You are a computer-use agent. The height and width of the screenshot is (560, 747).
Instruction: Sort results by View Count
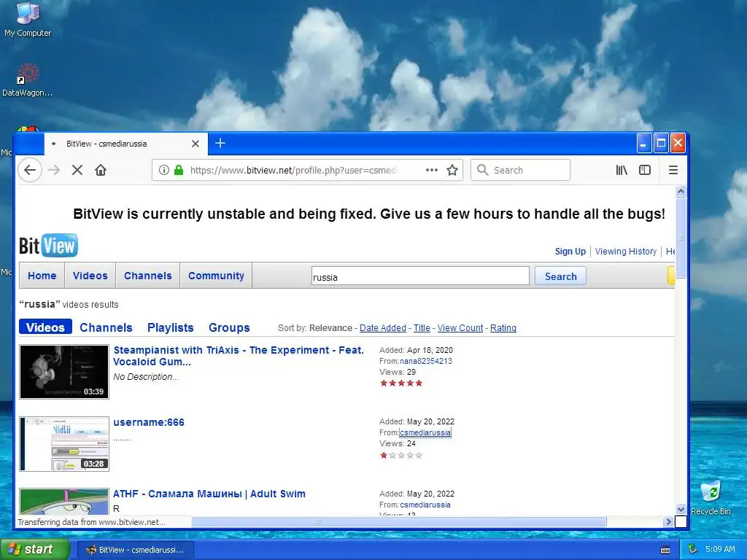[x=460, y=327]
